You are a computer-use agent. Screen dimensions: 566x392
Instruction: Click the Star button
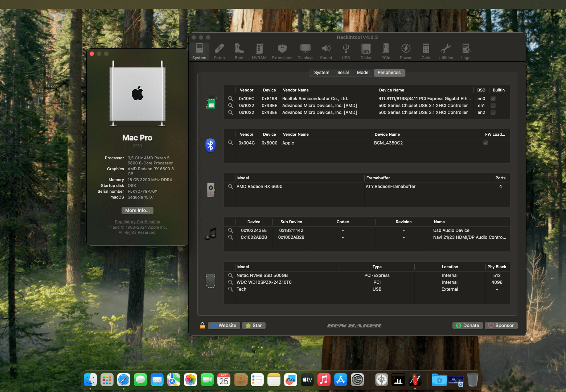254,326
